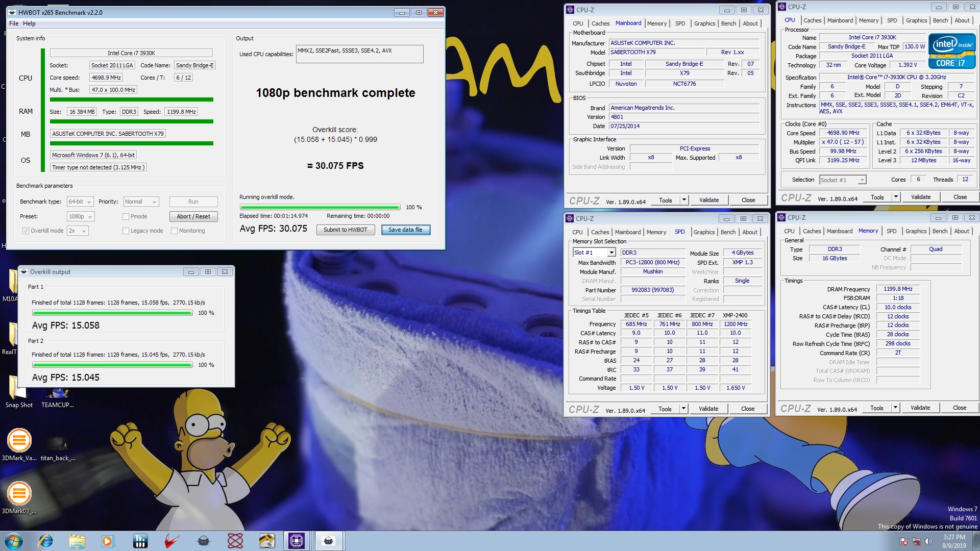Launch Internet Explorer from taskbar

pyautogui.click(x=46, y=541)
